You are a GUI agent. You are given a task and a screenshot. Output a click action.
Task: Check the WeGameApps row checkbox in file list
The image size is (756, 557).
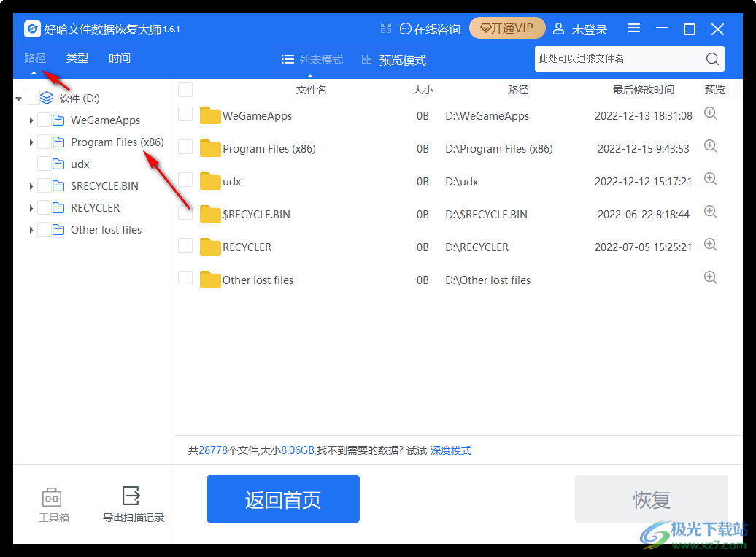(x=185, y=115)
